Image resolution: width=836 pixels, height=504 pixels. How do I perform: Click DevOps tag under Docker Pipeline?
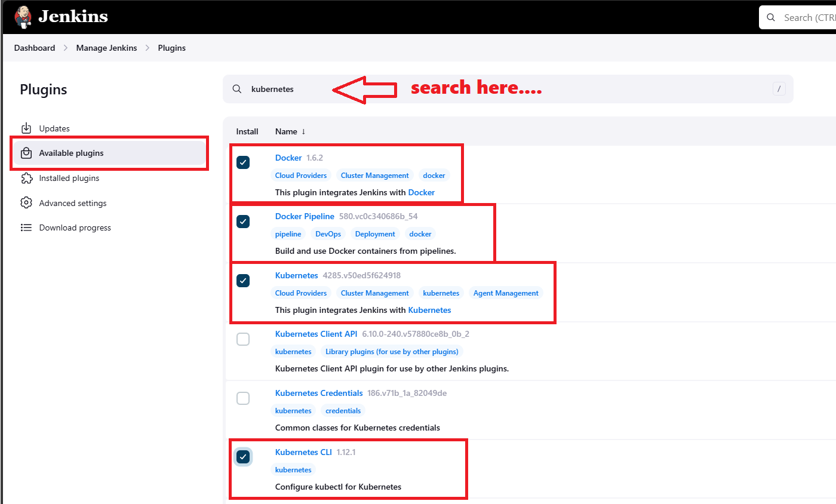(x=328, y=234)
